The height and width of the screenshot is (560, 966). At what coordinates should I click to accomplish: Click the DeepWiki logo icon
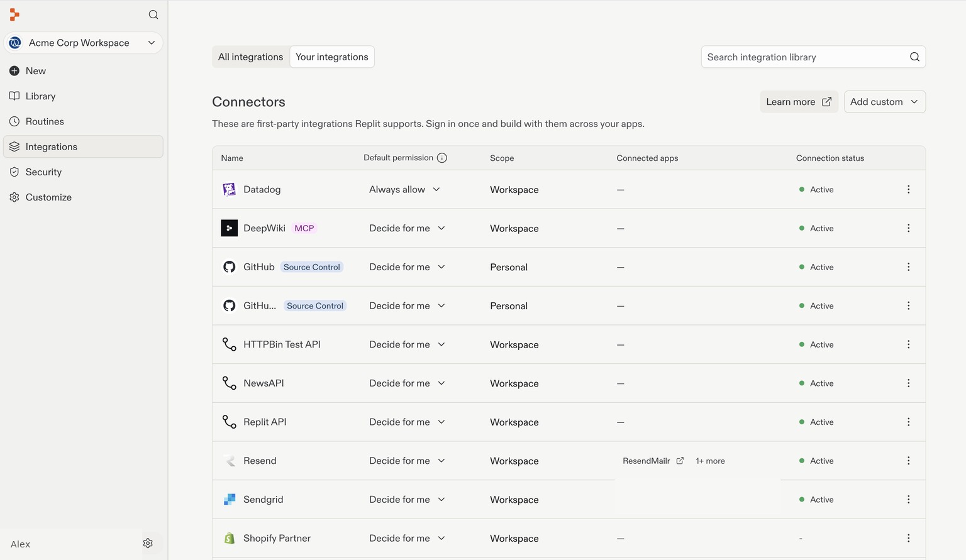point(229,228)
